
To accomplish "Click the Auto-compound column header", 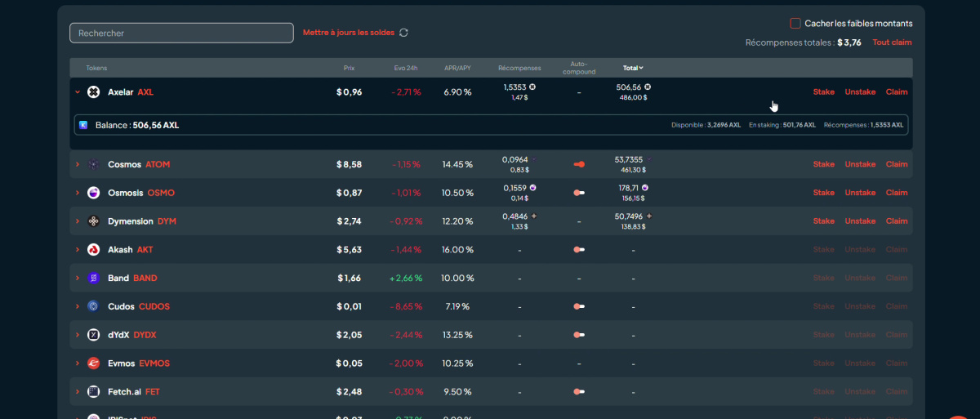I will [579, 68].
